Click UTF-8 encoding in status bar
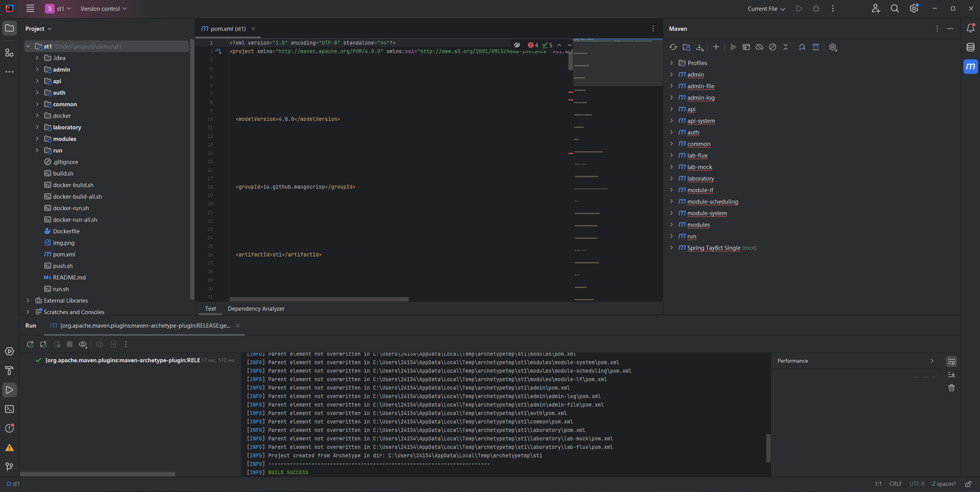The image size is (980, 492). point(917,484)
